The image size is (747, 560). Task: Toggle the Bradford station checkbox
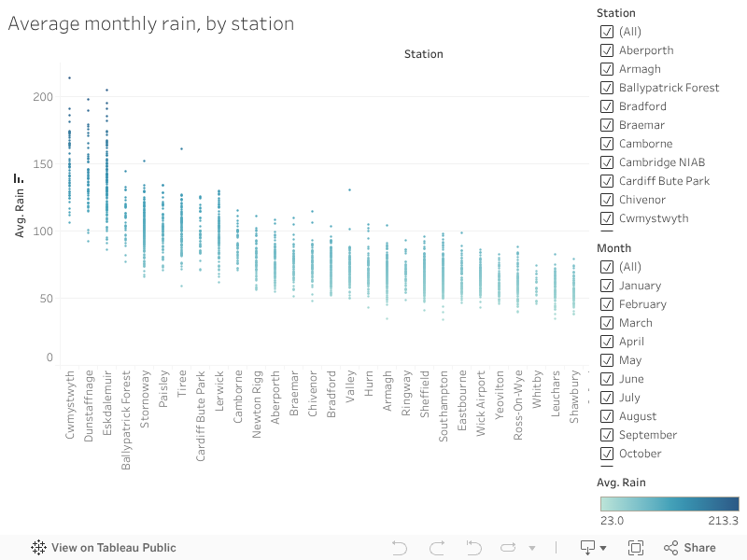coord(606,106)
